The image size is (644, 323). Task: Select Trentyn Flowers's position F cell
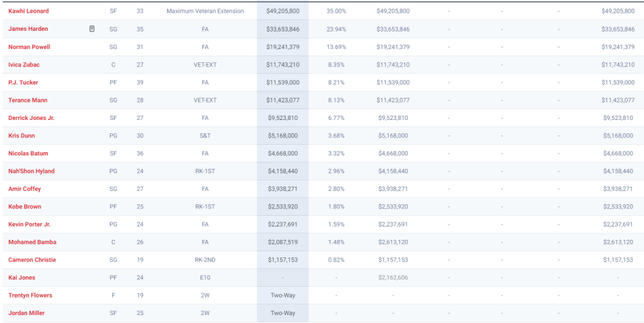[x=113, y=295]
